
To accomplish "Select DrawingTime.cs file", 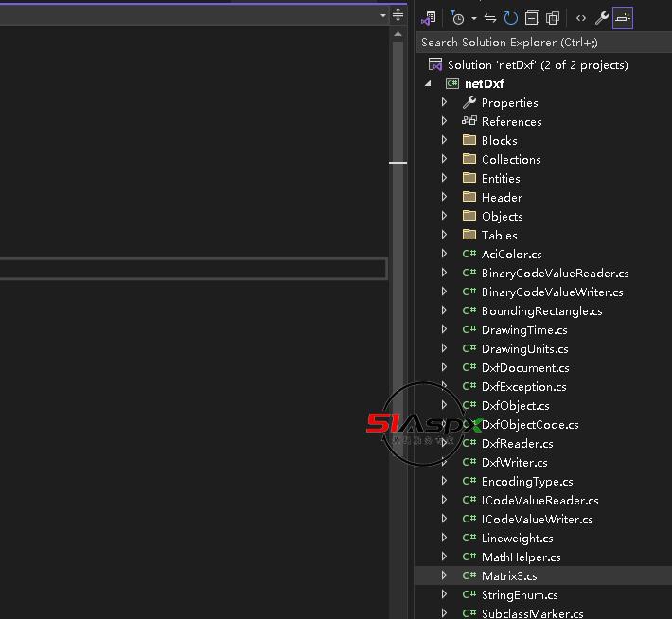I will pyautogui.click(x=524, y=330).
